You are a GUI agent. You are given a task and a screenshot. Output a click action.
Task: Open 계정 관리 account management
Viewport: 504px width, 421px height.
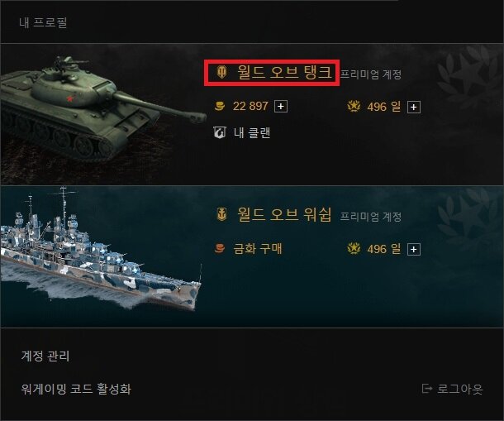pyautogui.click(x=45, y=356)
